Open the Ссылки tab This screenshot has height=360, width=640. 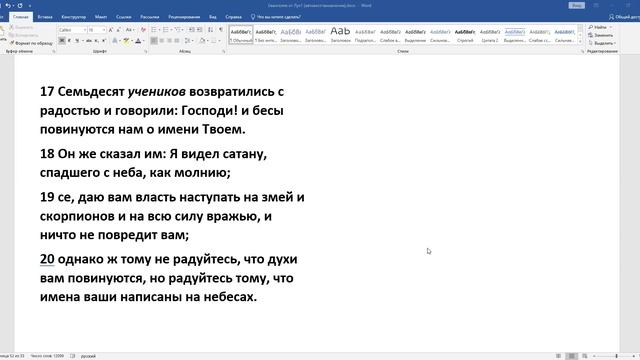coord(123,17)
